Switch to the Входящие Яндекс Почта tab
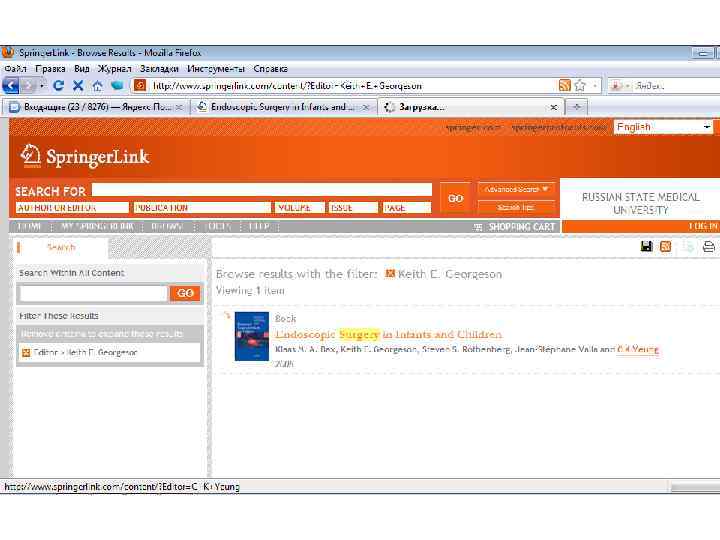Image resolution: width=720 pixels, height=540 pixels. [x=95, y=107]
